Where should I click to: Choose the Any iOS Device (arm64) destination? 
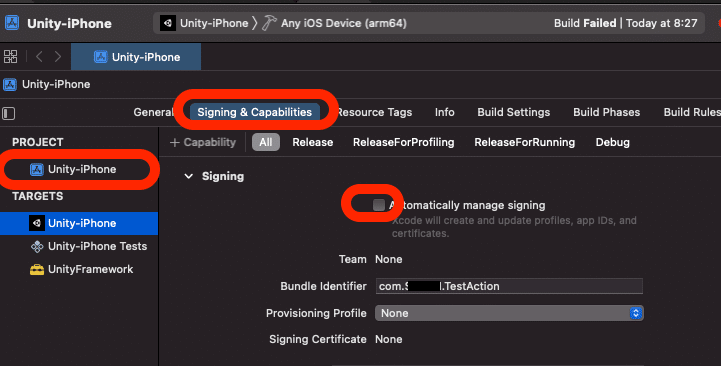pos(344,23)
